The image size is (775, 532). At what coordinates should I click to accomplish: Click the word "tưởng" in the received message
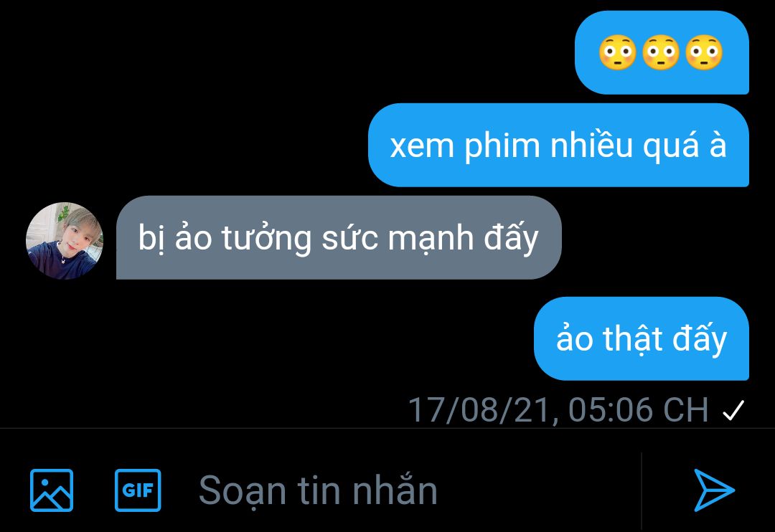coord(266,239)
